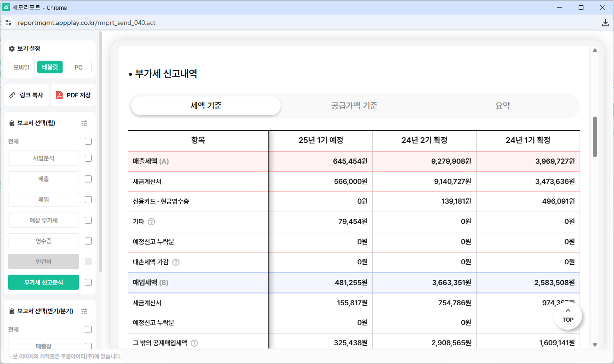
Task: Open filter settings icon for 보고서 선택(반기/분기)
Action: click(84, 311)
